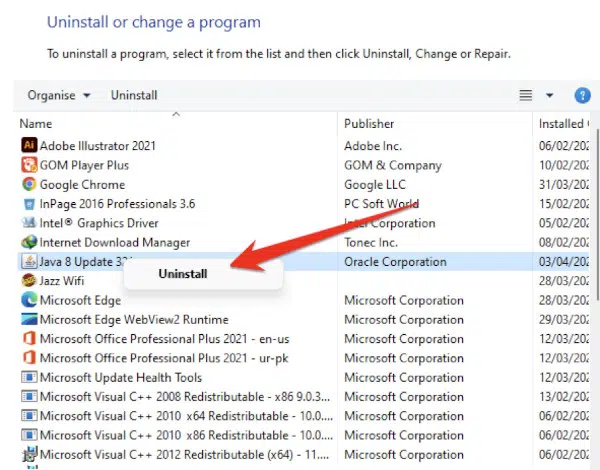Image resolution: width=600 pixels, height=470 pixels.
Task: Open the view options dropdown arrow
Action: (549, 95)
